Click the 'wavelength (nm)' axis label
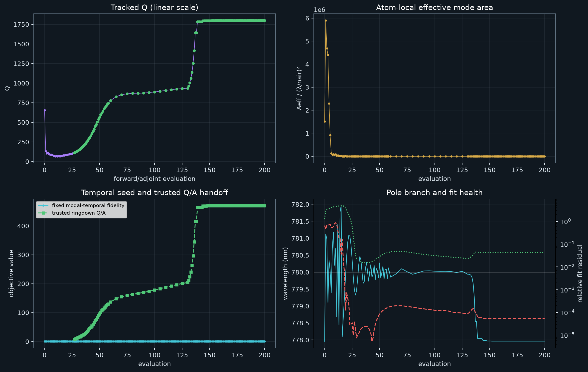The height and width of the screenshot is (372, 588). (286, 273)
